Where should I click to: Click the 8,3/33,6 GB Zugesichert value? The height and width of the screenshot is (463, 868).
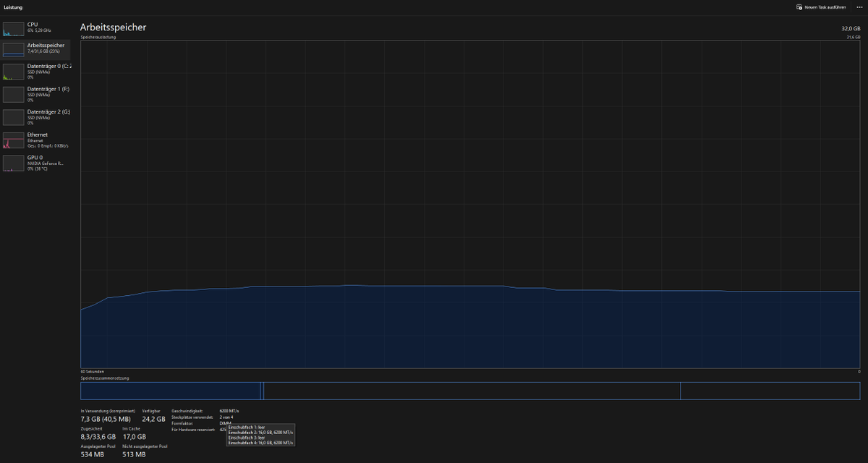[x=98, y=437]
